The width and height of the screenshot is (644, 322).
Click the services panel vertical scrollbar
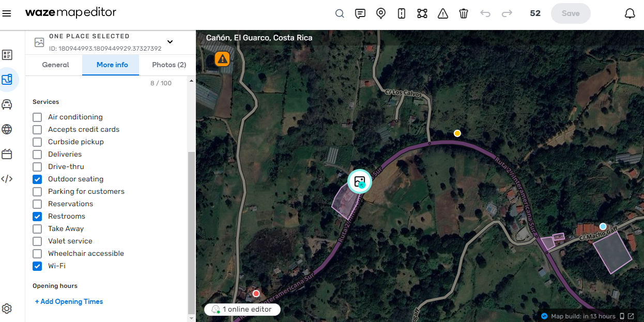[191, 233]
